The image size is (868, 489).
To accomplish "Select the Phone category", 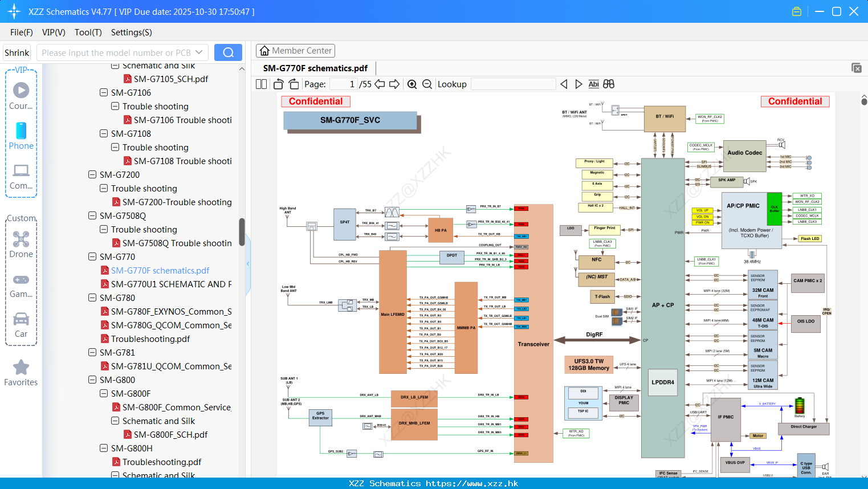I will (21, 136).
